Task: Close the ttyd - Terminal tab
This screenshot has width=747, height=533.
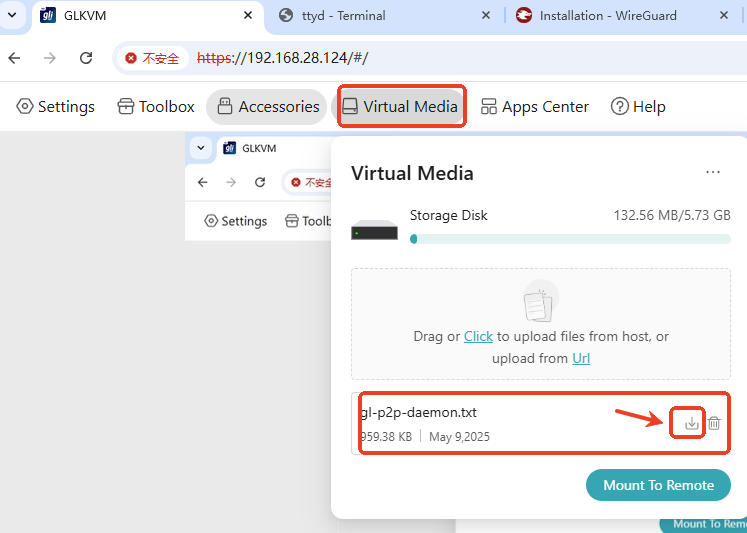Action: [486, 15]
